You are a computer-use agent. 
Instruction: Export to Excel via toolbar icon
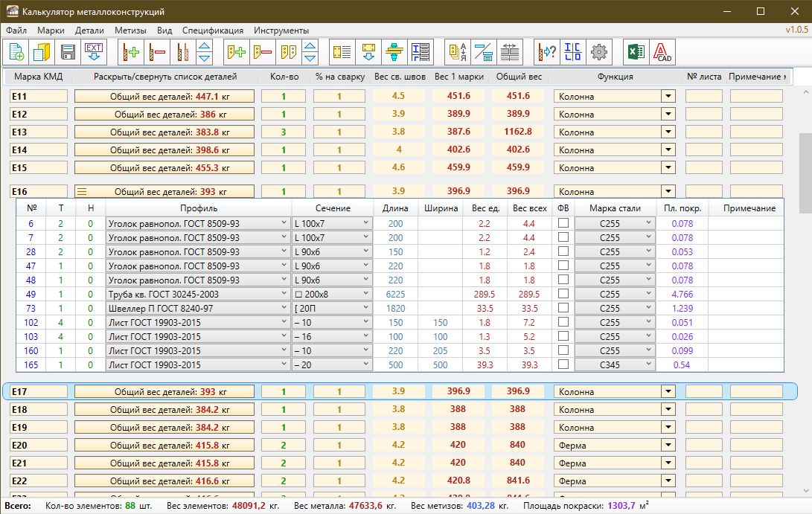click(x=635, y=52)
